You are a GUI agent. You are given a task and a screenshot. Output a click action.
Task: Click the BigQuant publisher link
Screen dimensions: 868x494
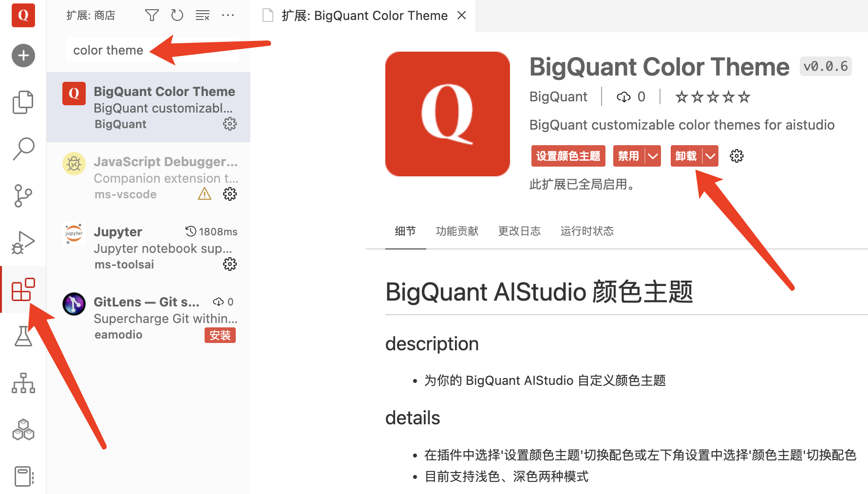click(x=558, y=97)
